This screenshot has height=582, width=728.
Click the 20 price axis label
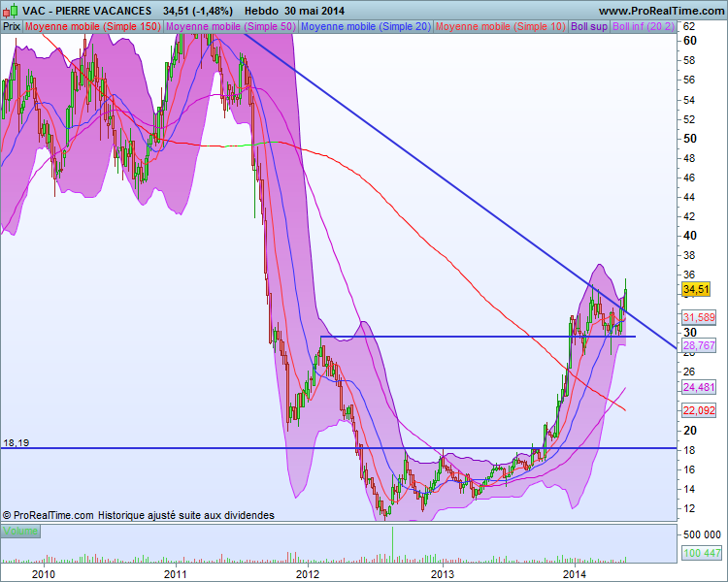(690, 431)
